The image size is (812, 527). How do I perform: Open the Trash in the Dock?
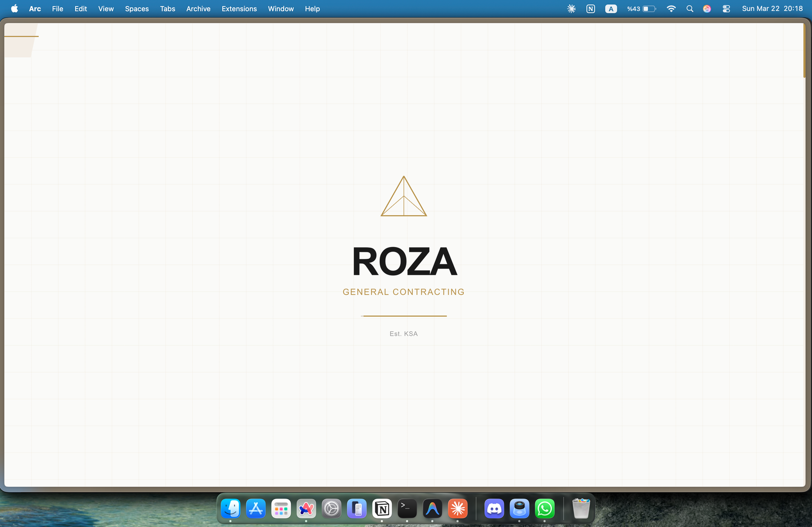tap(581, 509)
